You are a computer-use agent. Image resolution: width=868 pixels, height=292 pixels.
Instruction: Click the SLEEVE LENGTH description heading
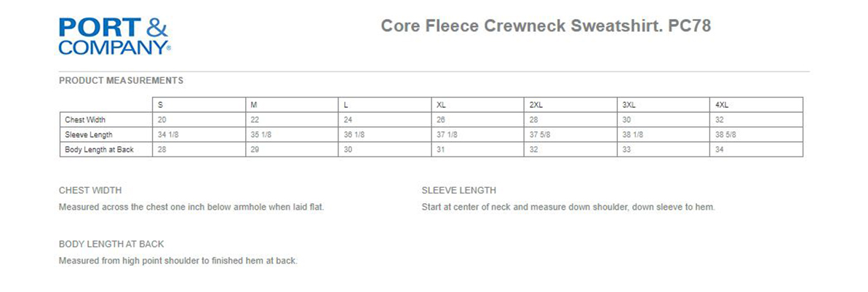coord(458,190)
